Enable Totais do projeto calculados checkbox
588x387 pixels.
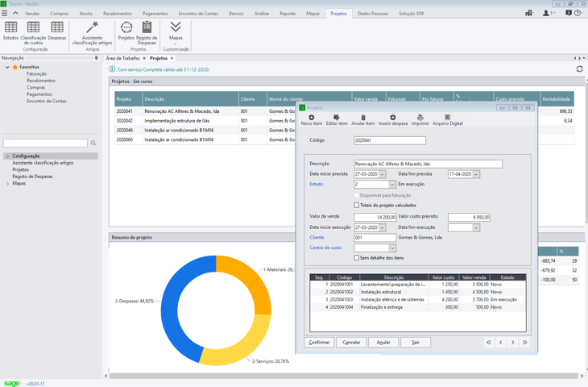[x=357, y=206]
